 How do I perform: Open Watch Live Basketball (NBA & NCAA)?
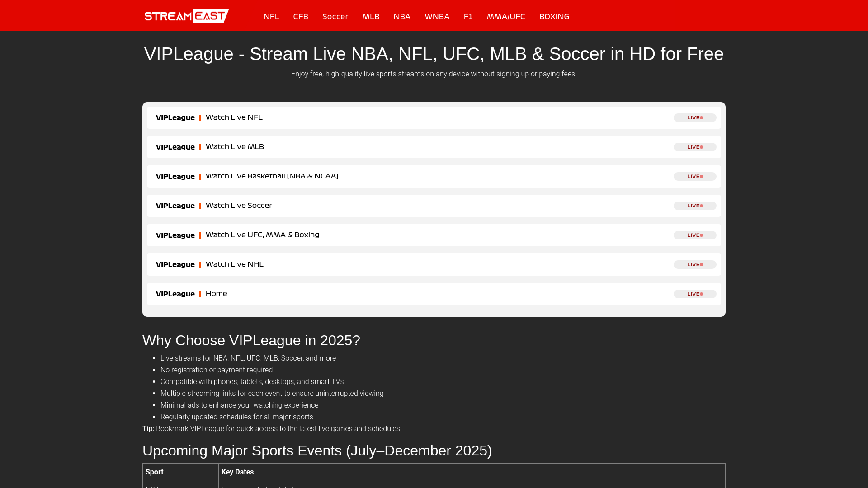272,176
